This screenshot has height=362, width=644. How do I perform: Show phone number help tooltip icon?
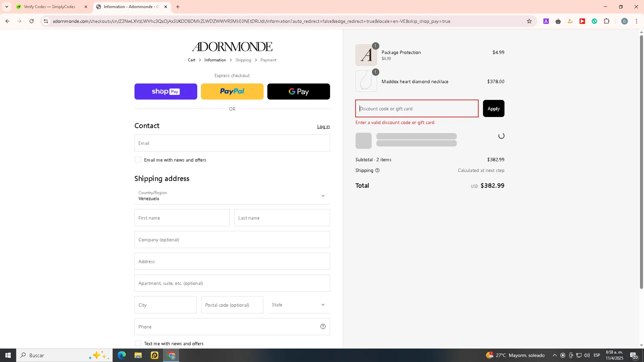(x=323, y=326)
